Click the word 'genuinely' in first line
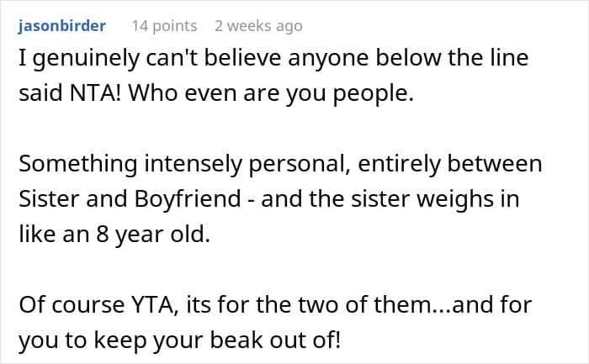This screenshot has width=589, height=364. pyautogui.click(x=86, y=59)
